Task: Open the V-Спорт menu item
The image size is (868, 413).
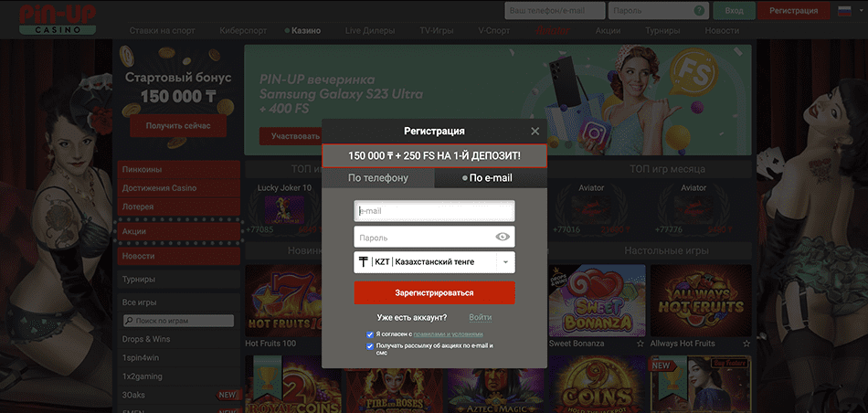Action: 493,31
